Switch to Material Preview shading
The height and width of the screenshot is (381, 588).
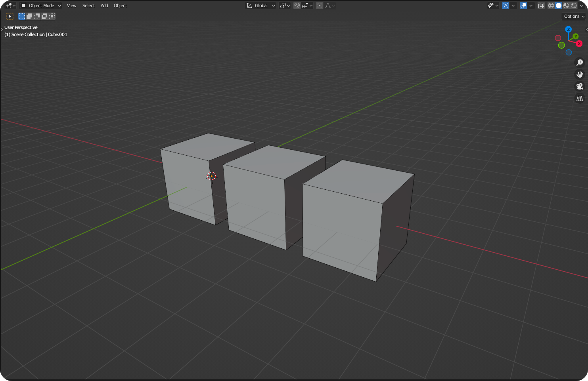566,6
